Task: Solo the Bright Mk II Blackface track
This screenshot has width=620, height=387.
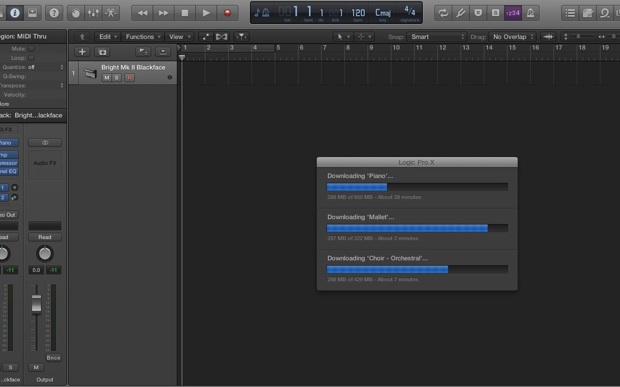Action: click(117, 78)
